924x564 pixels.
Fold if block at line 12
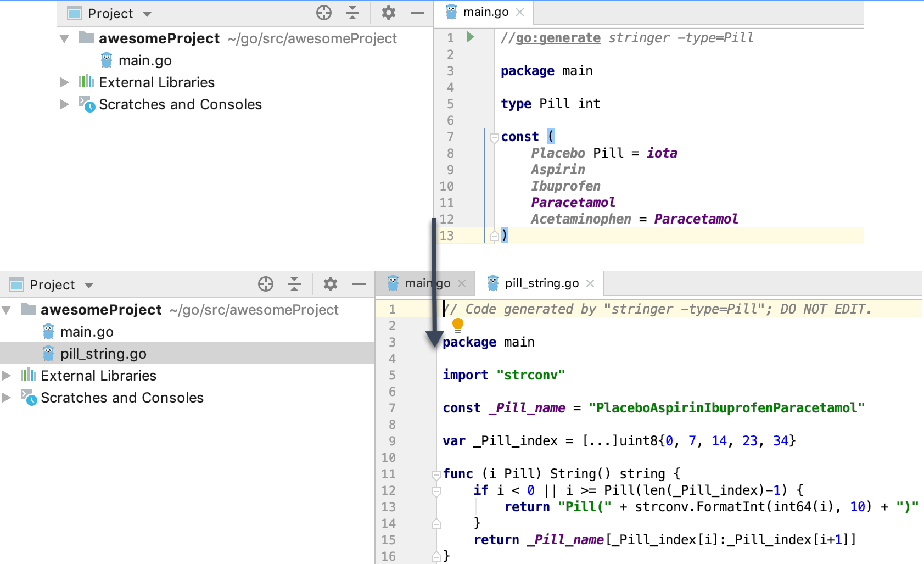point(436,491)
